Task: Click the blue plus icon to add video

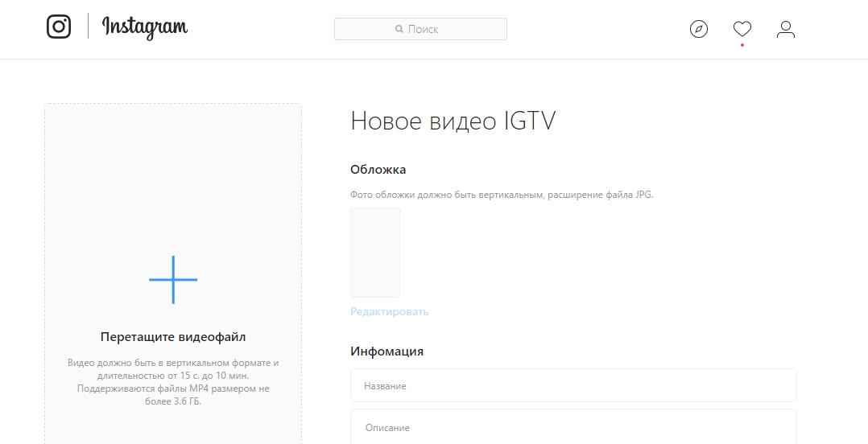Action: click(173, 280)
